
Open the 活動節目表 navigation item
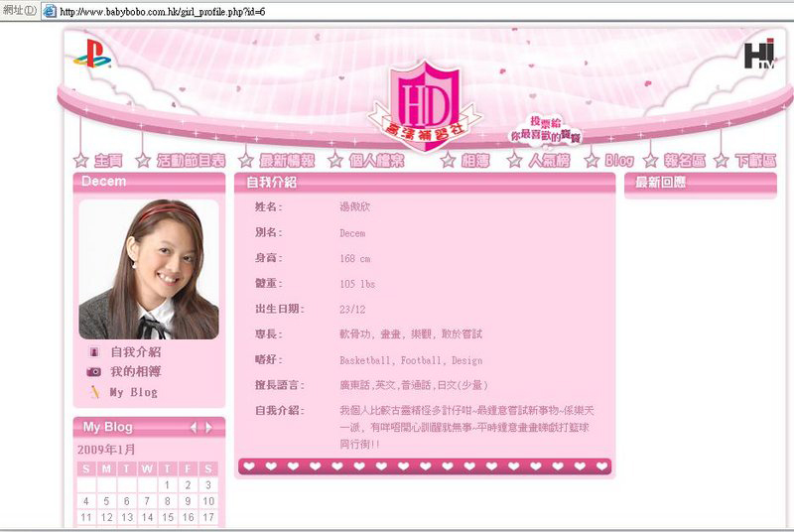tap(191, 161)
